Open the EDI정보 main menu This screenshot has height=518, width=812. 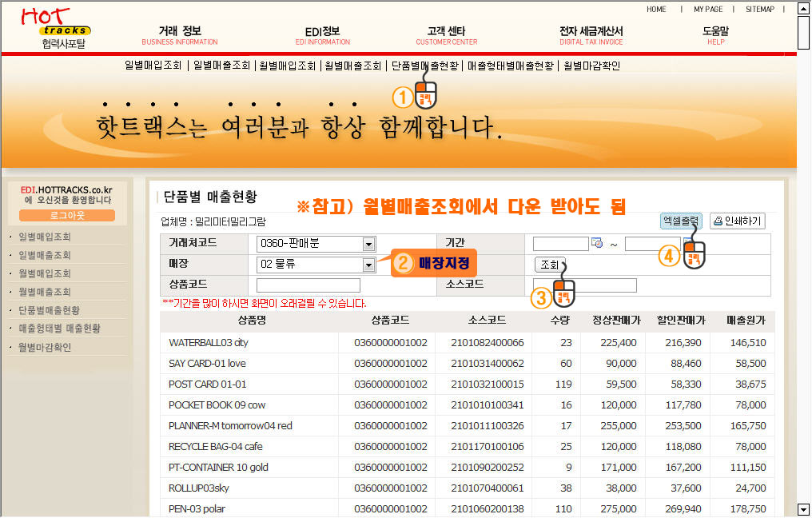coord(323,34)
